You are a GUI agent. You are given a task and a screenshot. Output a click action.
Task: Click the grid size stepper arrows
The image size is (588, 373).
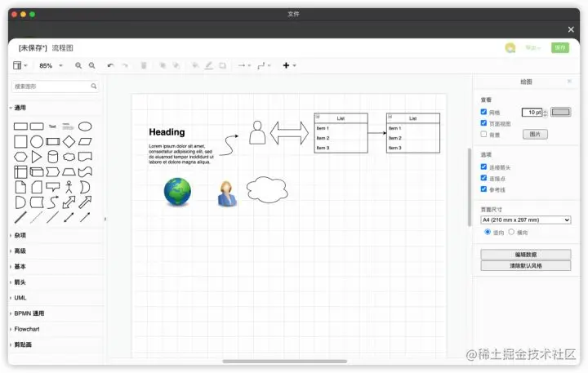(546, 113)
